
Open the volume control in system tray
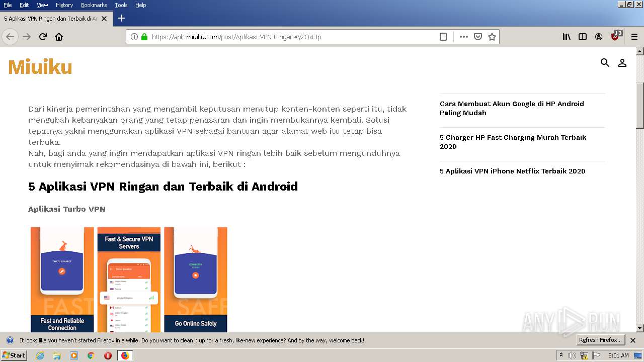pyautogui.click(x=572, y=355)
